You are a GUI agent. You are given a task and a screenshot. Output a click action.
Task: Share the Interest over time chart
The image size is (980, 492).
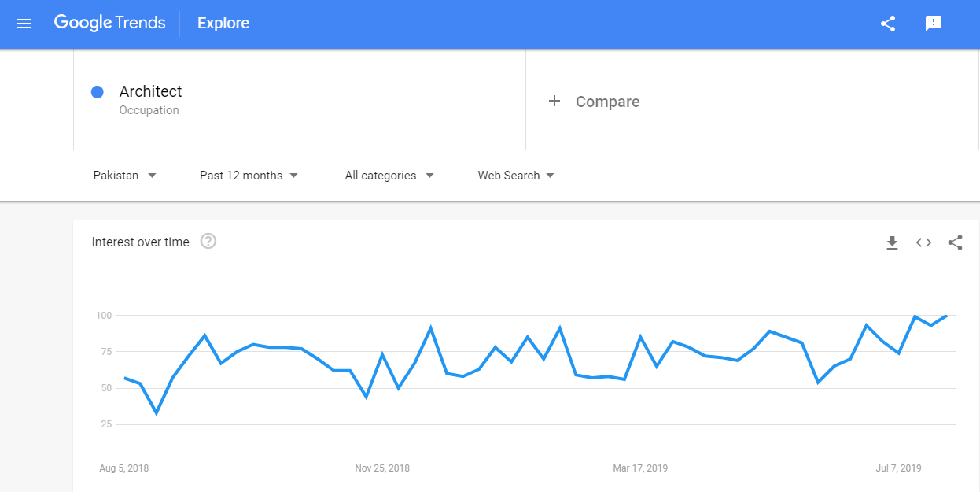pyautogui.click(x=955, y=242)
